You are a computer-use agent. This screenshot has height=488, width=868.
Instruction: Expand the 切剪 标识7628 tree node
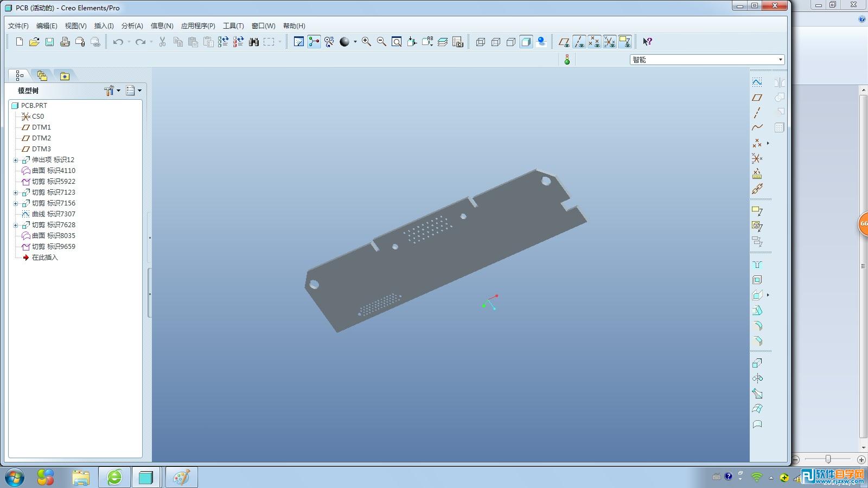point(16,225)
